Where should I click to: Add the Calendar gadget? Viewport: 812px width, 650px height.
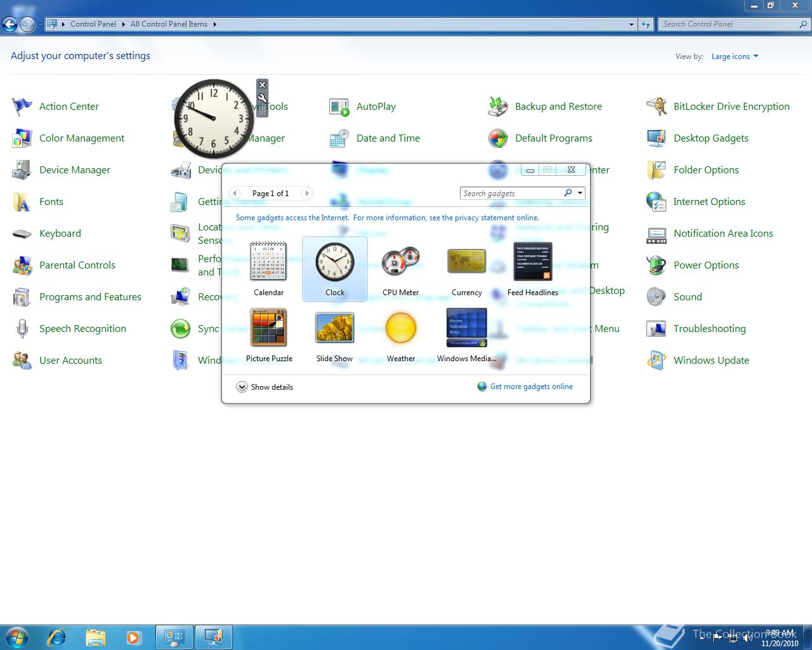[x=268, y=269]
